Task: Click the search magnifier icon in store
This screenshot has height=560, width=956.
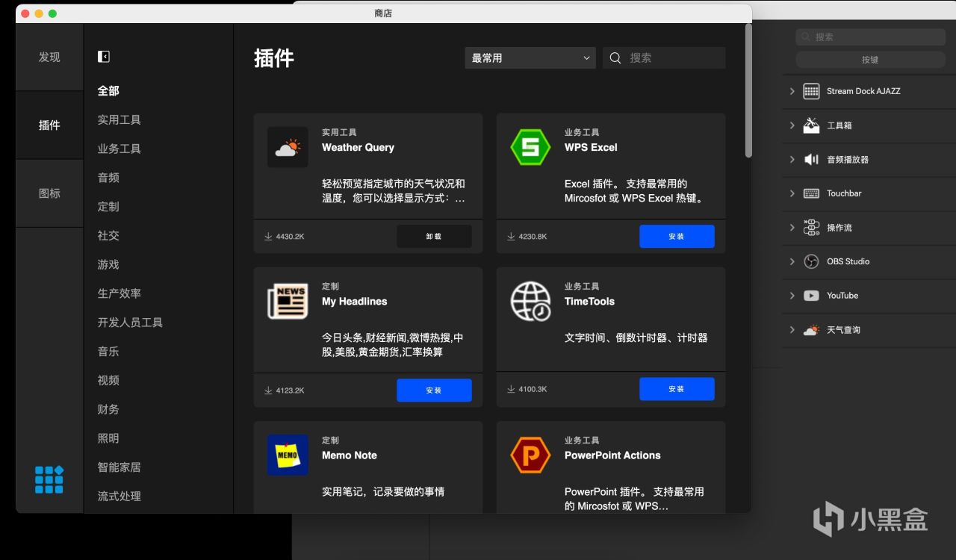Action: (x=615, y=58)
